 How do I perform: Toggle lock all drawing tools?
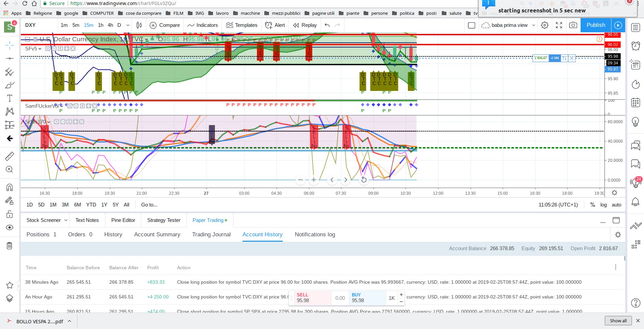pos(10,214)
